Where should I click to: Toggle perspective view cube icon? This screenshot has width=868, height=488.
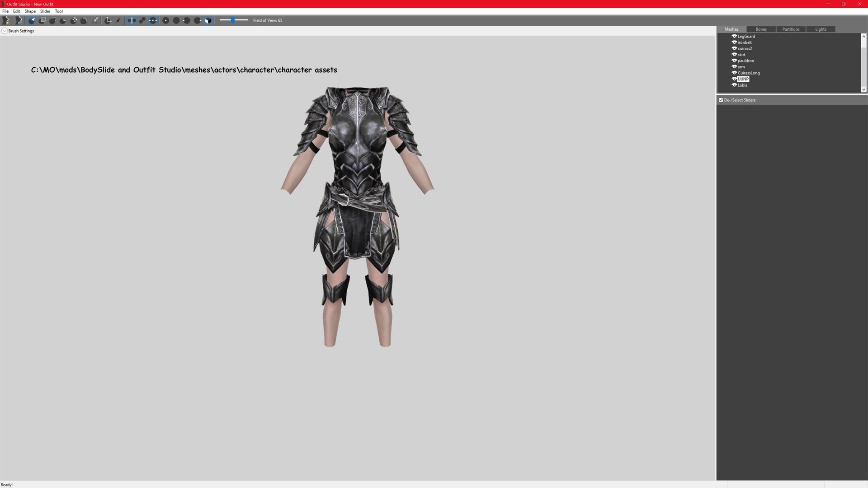208,20
